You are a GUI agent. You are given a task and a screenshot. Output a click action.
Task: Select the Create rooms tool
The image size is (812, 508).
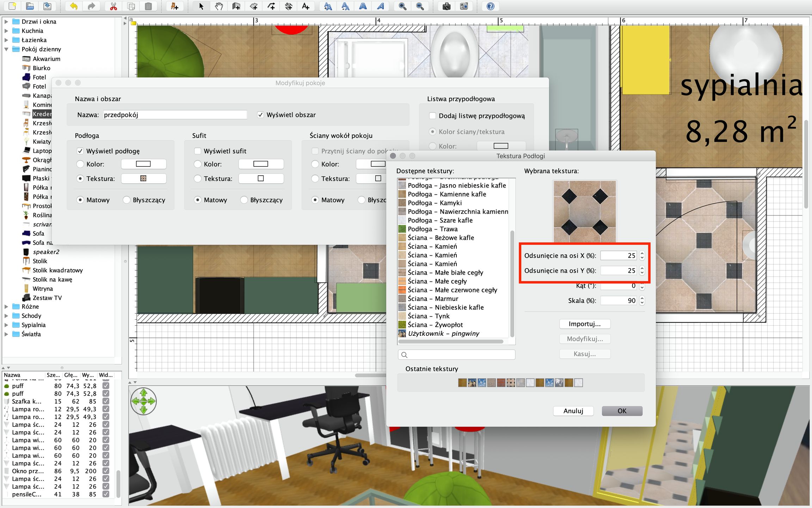253,6
